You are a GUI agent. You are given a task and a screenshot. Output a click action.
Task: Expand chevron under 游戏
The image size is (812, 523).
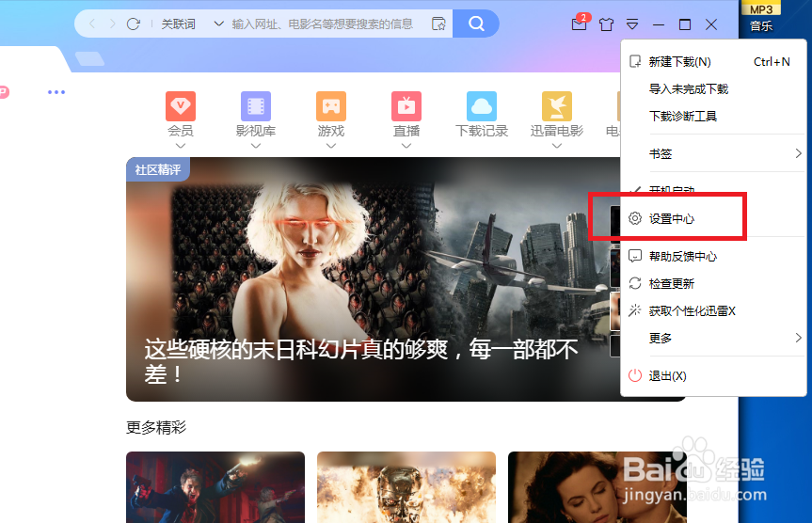(331, 146)
